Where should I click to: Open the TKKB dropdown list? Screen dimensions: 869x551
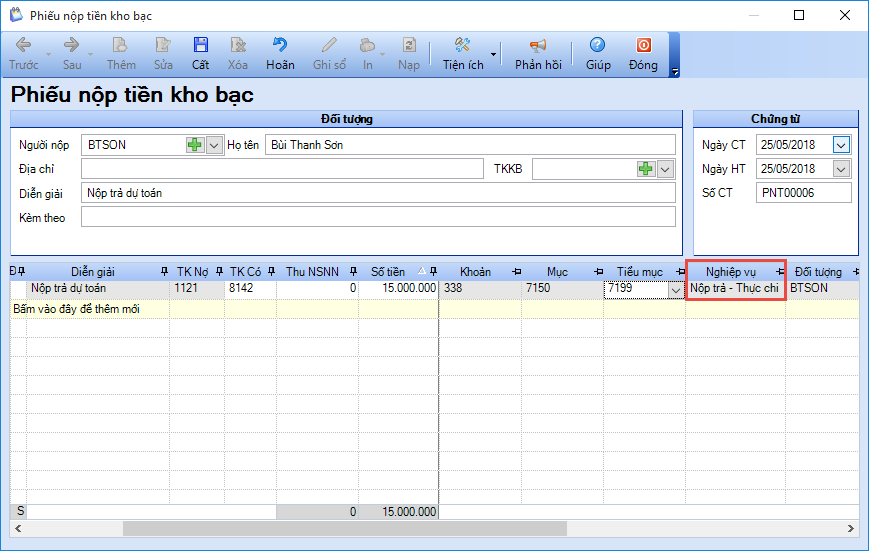(666, 169)
